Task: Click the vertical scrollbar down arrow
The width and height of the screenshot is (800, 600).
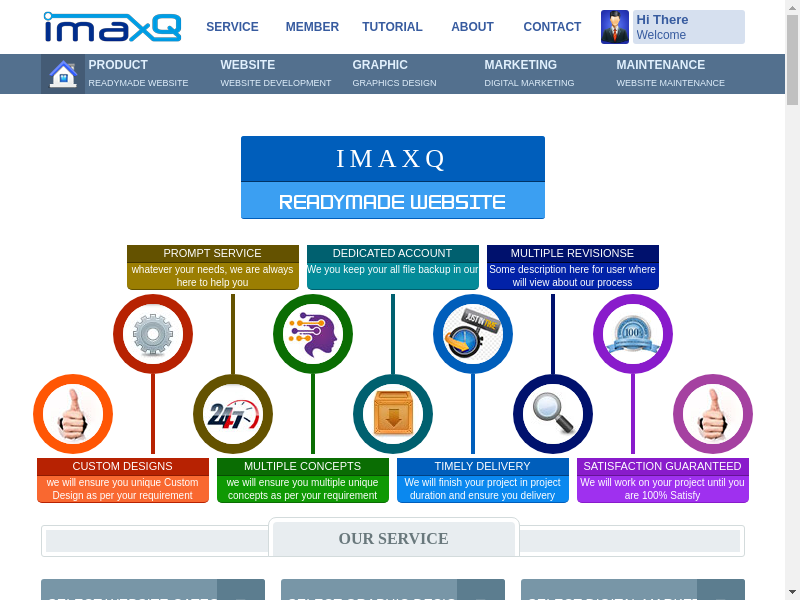Action: [x=792, y=591]
